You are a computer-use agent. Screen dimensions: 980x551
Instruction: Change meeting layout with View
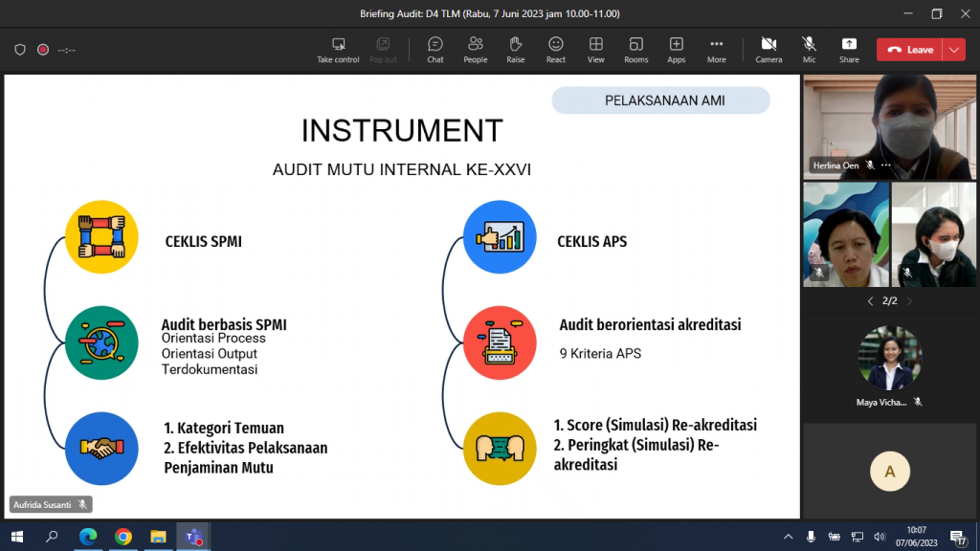(x=595, y=49)
